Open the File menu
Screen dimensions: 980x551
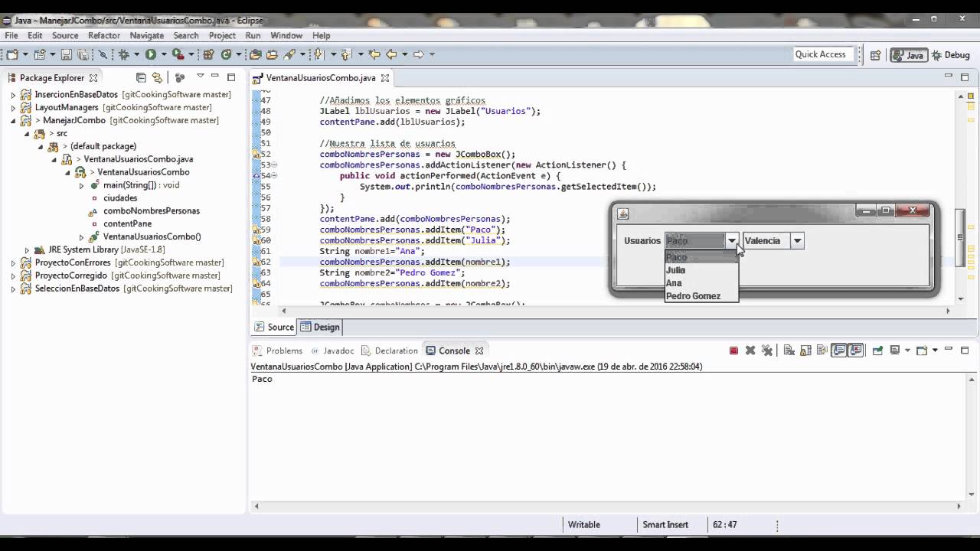[x=11, y=35]
